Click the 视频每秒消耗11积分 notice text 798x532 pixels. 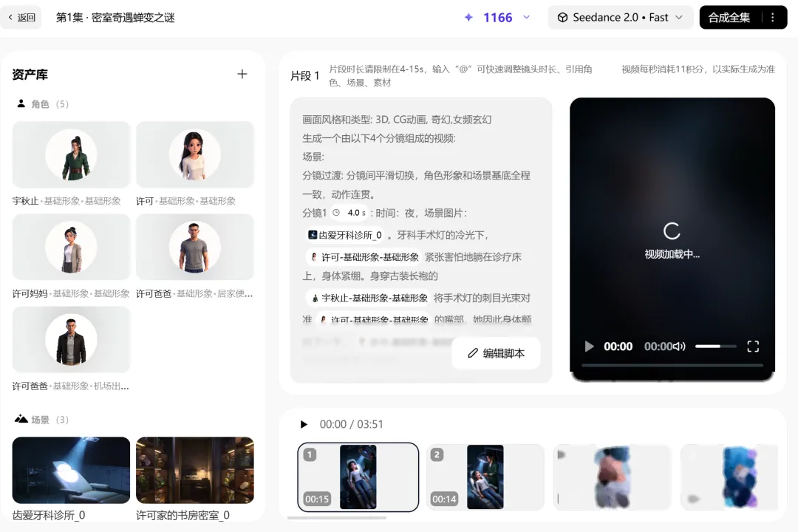(698, 69)
